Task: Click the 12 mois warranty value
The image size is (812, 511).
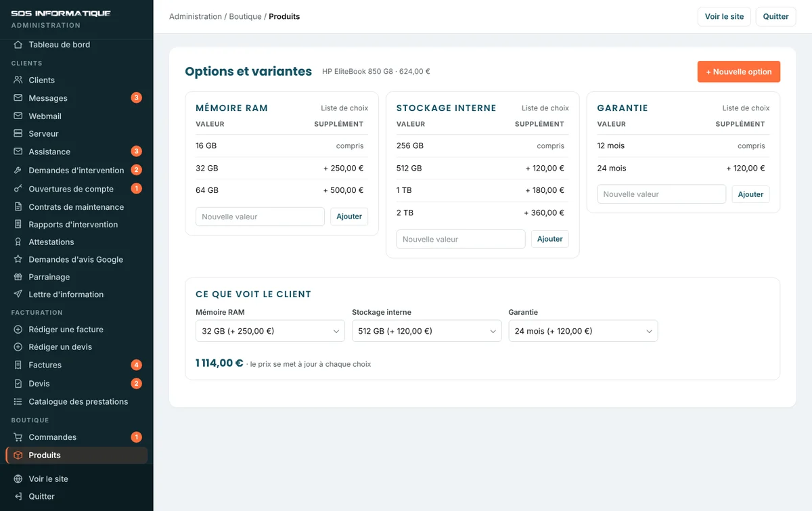Action: (611, 146)
